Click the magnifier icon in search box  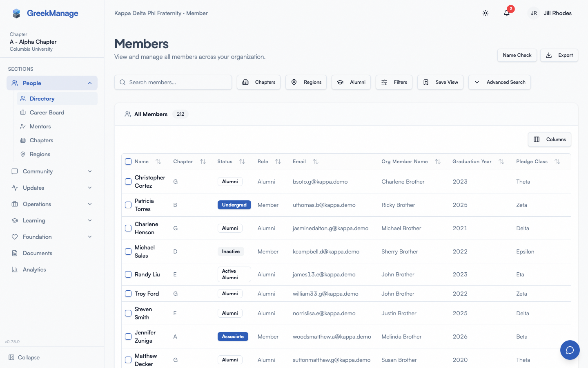(x=122, y=82)
